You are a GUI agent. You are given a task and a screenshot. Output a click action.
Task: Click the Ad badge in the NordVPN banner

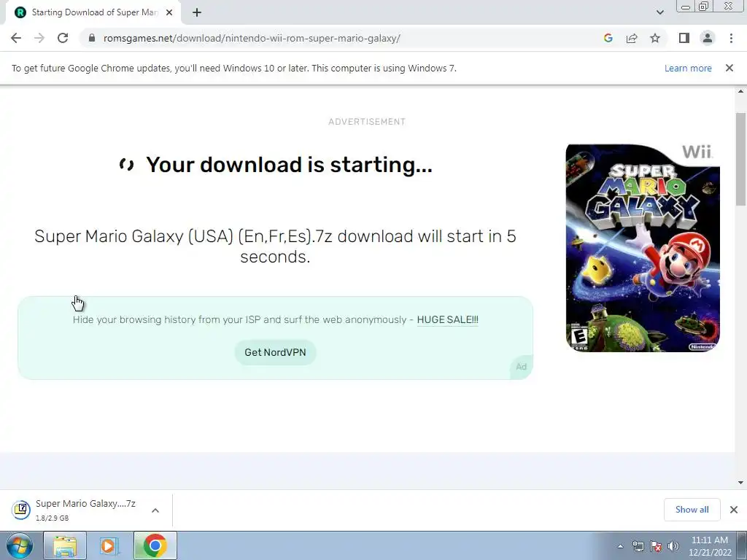[x=522, y=367]
